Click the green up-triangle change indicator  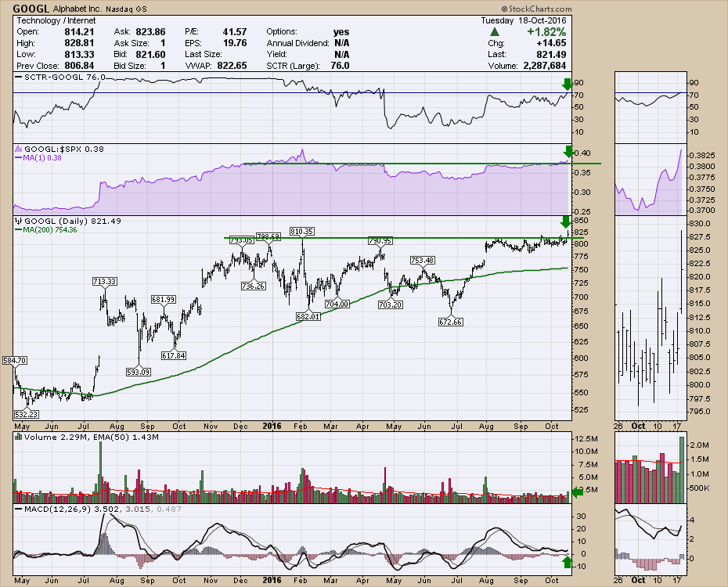point(495,32)
